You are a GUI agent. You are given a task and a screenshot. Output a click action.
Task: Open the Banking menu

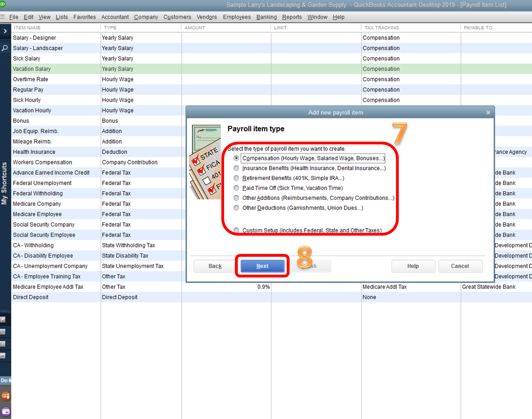point(266,17)
